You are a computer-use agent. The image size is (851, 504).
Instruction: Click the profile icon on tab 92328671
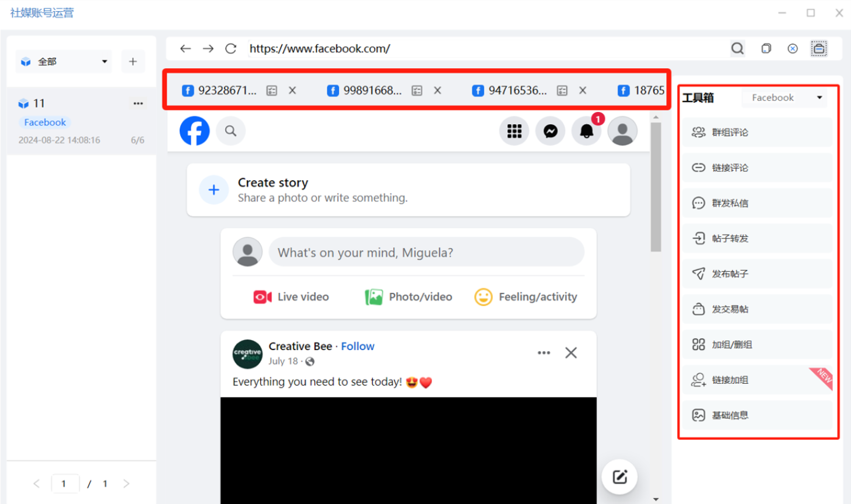[x=272, y=90]
